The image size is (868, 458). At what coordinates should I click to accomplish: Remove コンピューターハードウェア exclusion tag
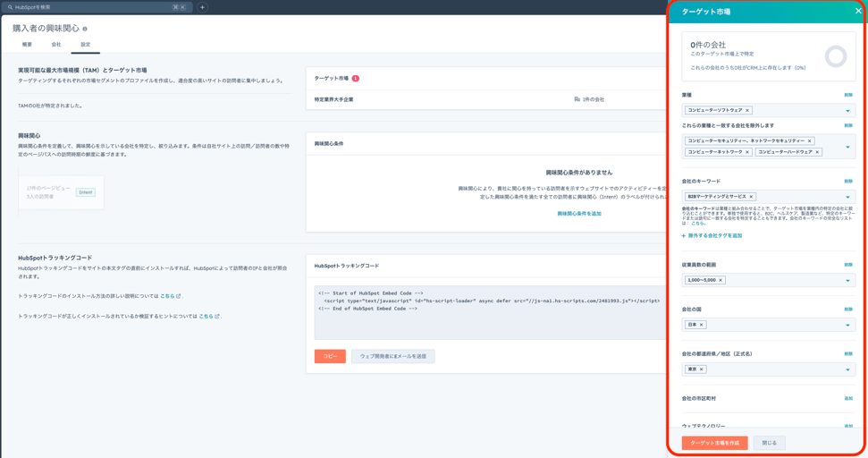pyautogui.click(x=817, y=152)
